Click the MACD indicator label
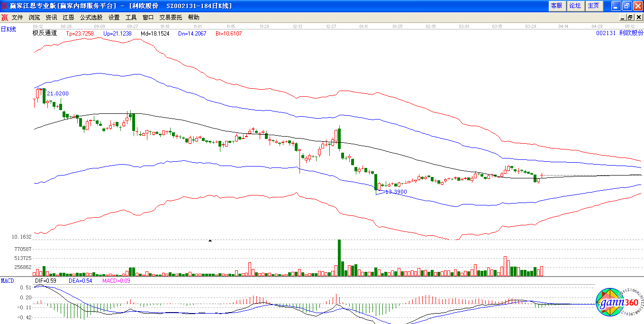Image resolution: width=644 pixels, height=324 pixels. [x=8, y=281]
